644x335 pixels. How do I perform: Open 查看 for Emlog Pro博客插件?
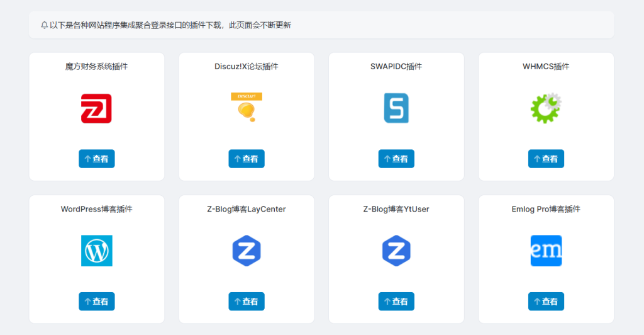point(546,301)
